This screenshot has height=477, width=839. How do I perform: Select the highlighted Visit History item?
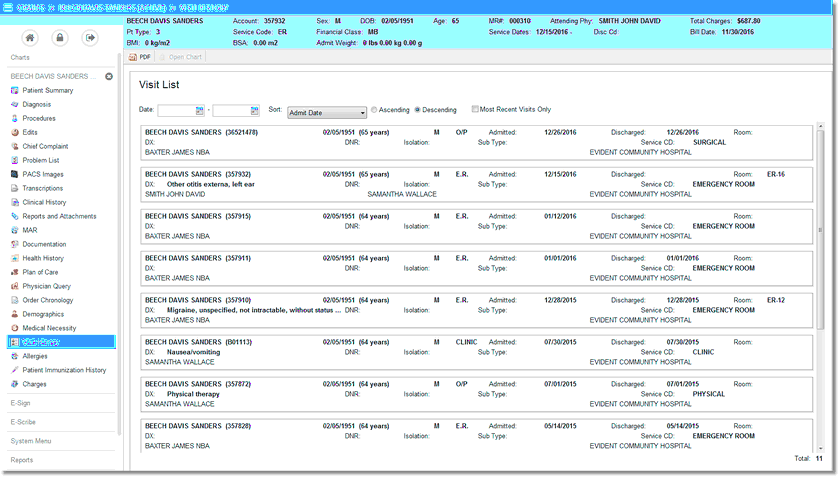tap(61, 342)
